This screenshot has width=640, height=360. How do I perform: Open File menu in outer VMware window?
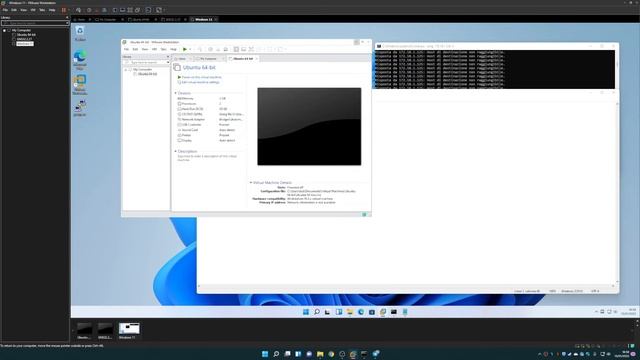tap(5, 10)
